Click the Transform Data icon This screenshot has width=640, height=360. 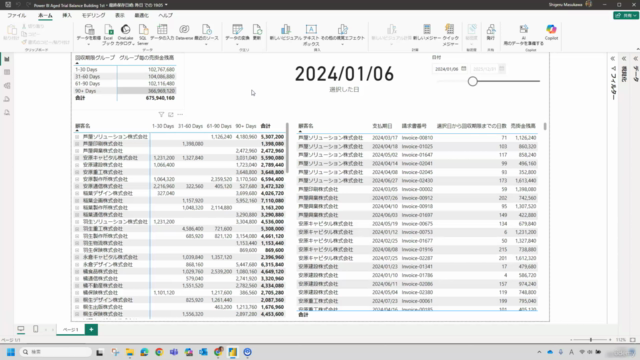coord(237,29)
